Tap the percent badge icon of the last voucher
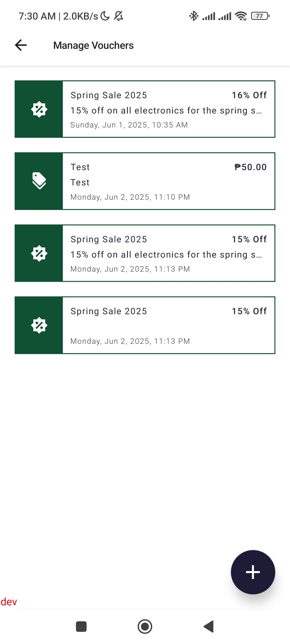The height and width of the screenshot is (644, 290). (39, 325)
